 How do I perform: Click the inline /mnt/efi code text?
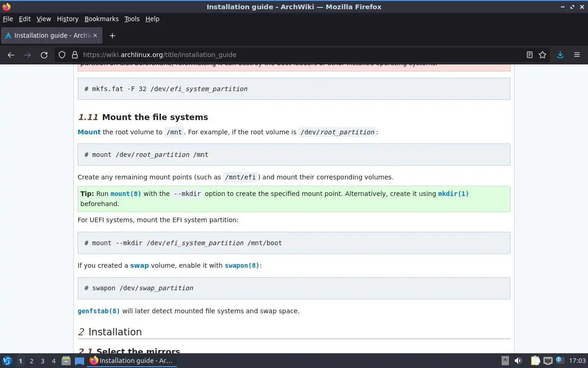coord(240,177)
